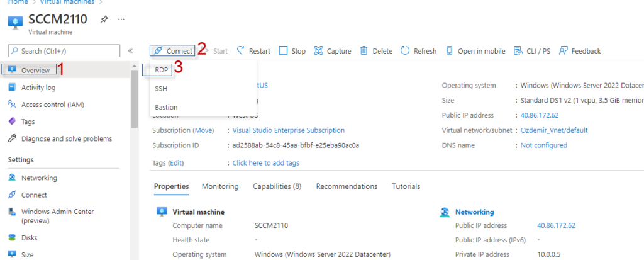The image size is (644, 260).
Task: Select RDP from Connect dropdown
Action: (x=162, y=70)
